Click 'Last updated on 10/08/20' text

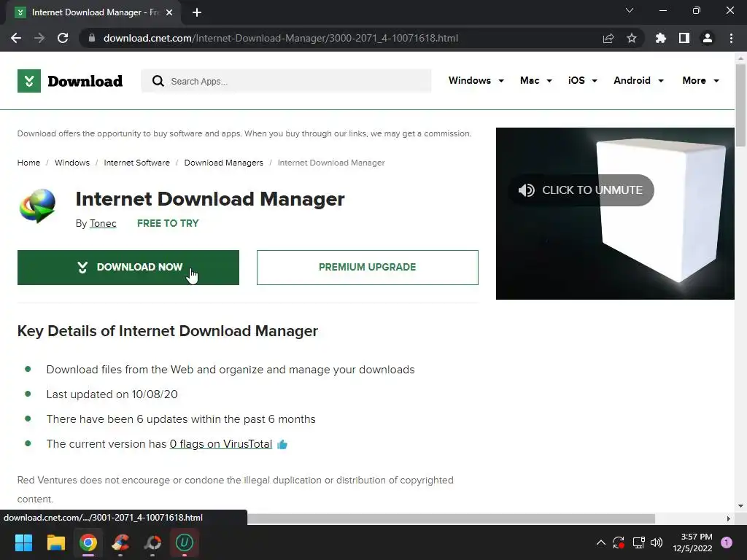point(112,394)
